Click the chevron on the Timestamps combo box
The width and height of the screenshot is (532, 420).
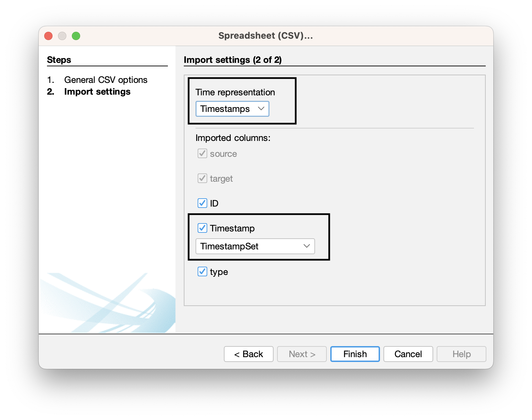[262, 109]
